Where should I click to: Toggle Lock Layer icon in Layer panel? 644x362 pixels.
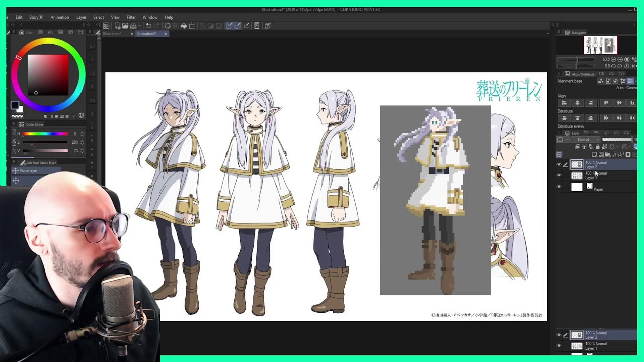597,147
